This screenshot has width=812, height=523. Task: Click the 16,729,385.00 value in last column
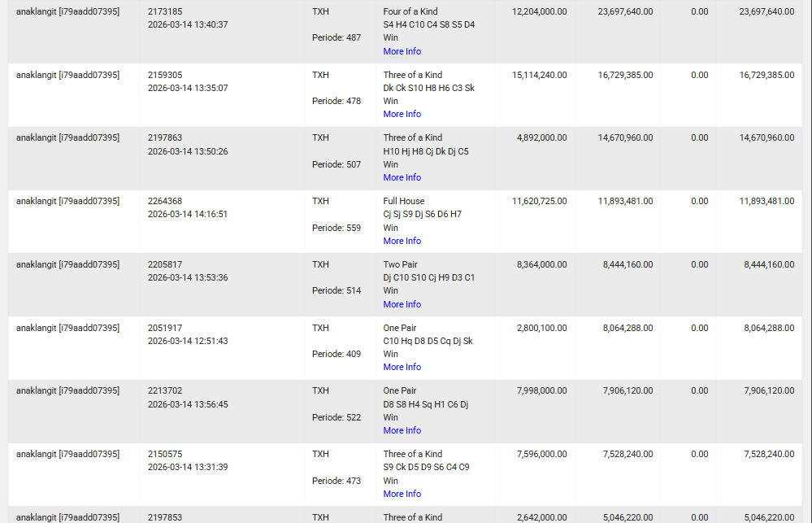(766, 75)
